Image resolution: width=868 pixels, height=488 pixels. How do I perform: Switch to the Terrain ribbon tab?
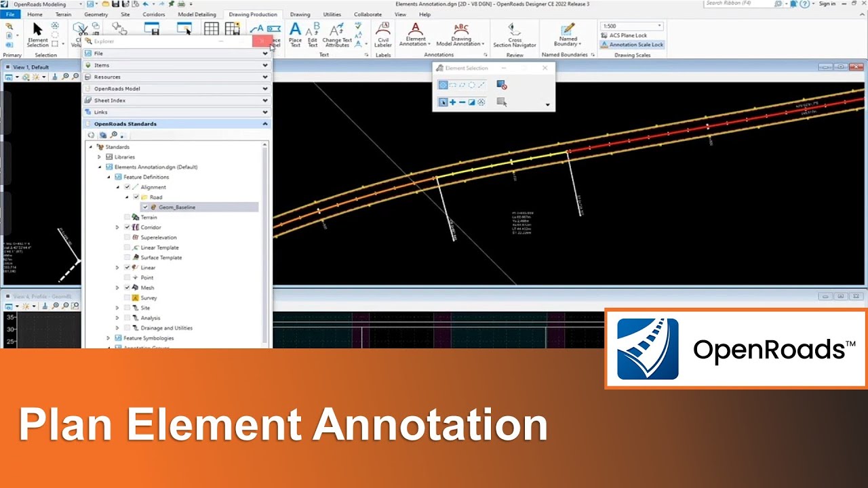click(x=63, y=14)
